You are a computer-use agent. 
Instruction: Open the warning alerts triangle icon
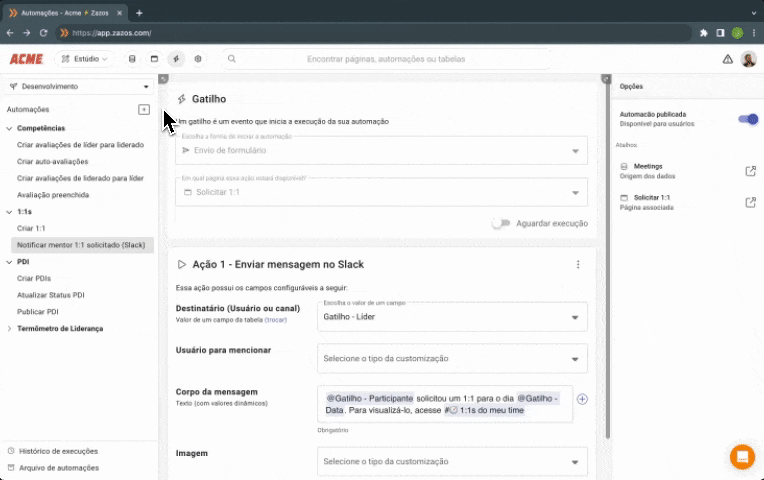(x=727, y=59)
